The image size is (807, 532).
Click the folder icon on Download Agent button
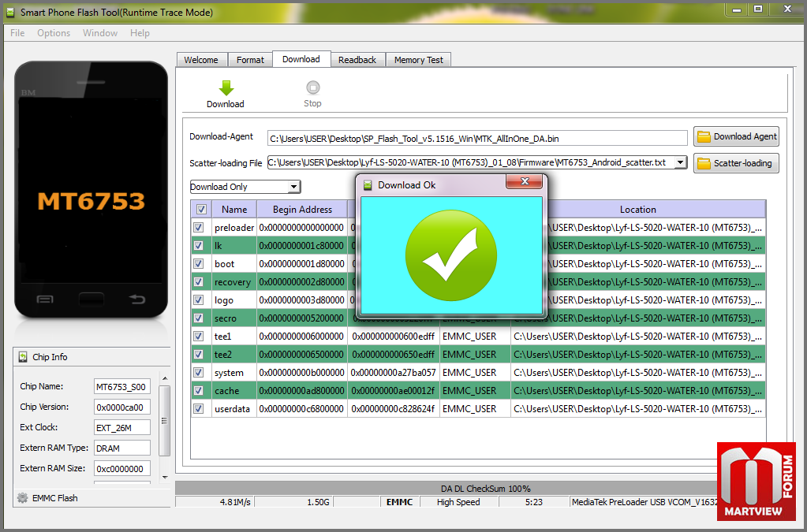(x=704, y=136)
